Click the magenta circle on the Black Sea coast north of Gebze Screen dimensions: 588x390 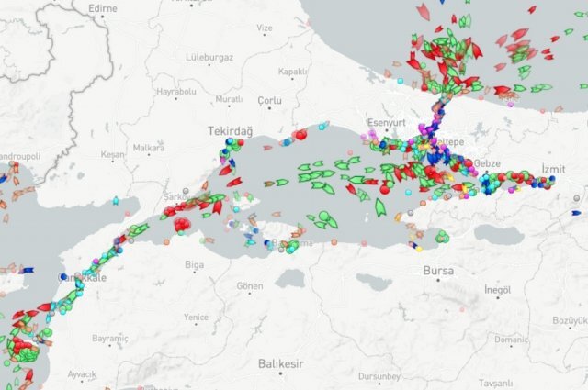[511, 105]
